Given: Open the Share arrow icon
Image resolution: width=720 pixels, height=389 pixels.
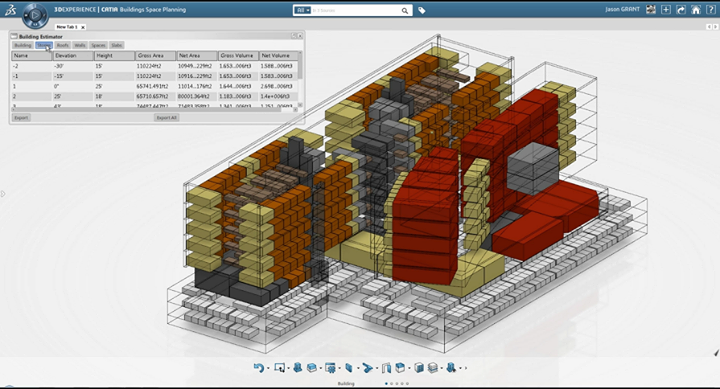Looking at the screenshot, I should 681,10.
